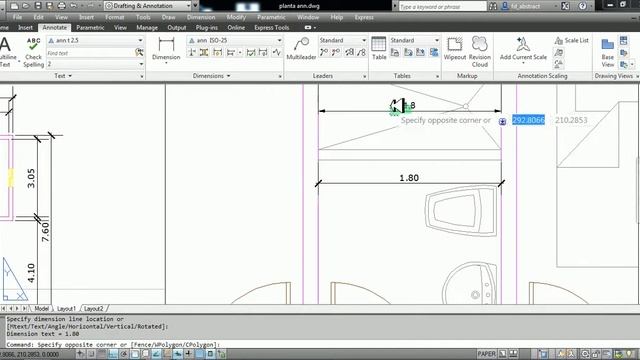
Task: Toggle Object Snap in status bar
Action: [x=135, y=354]
